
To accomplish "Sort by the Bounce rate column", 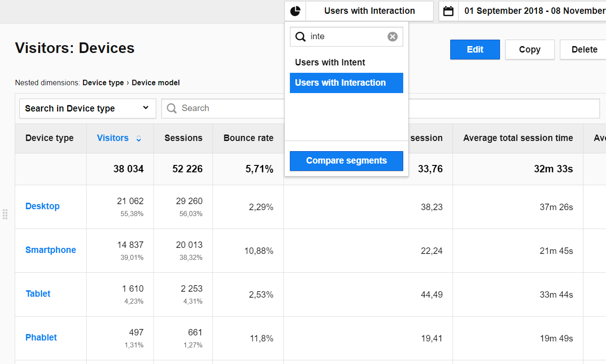I will (x=248, y=138).
